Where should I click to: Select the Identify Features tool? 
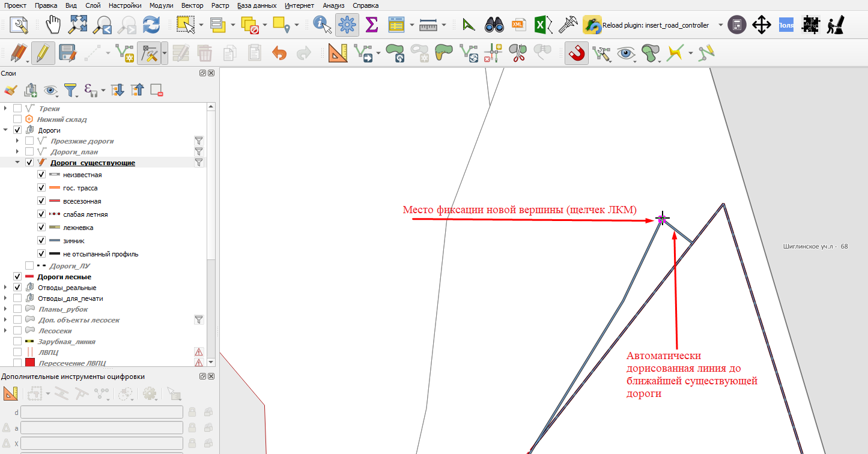[323, 25]
